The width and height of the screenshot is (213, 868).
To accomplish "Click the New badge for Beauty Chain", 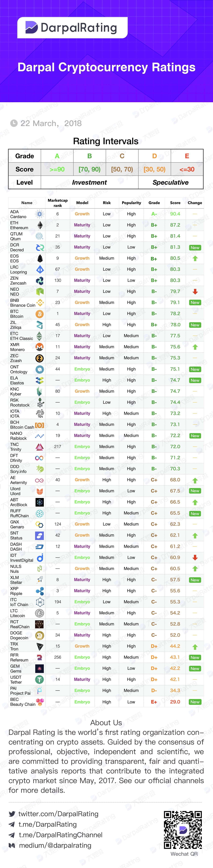I will pyautogui.click(x=195, y=702).
